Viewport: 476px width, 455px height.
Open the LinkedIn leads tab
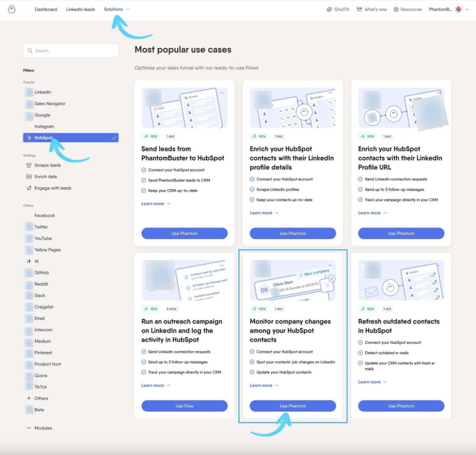tap(81, 9)
